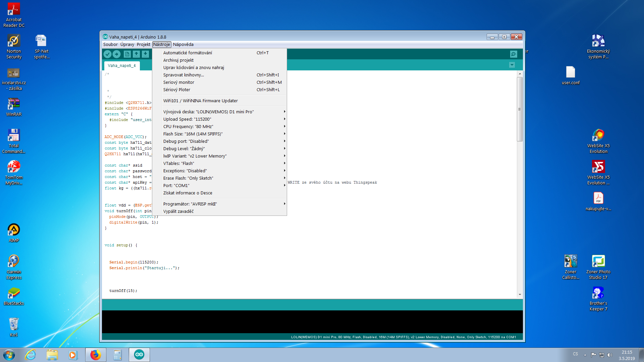Select the Koš recycle bin icon
The height and width of the screenshot is (362, 644).
(x=14, y=327)
